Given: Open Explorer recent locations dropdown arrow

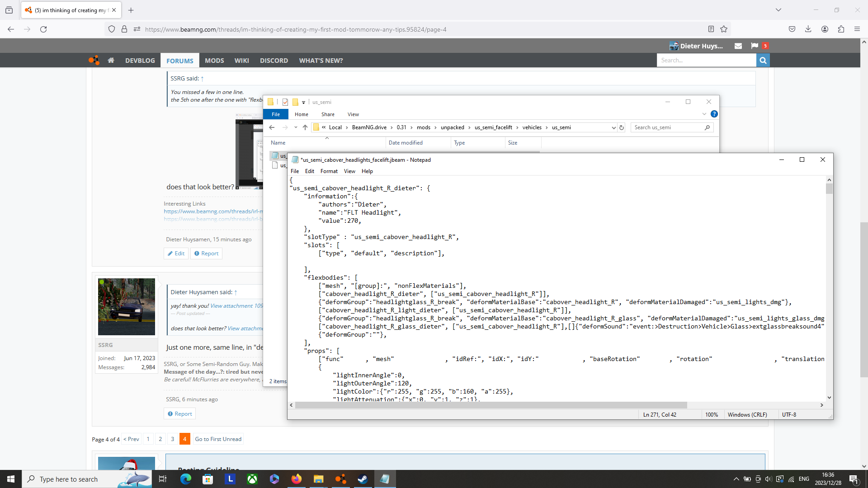Looking at the screenshot, I should [x=296, y=127].
